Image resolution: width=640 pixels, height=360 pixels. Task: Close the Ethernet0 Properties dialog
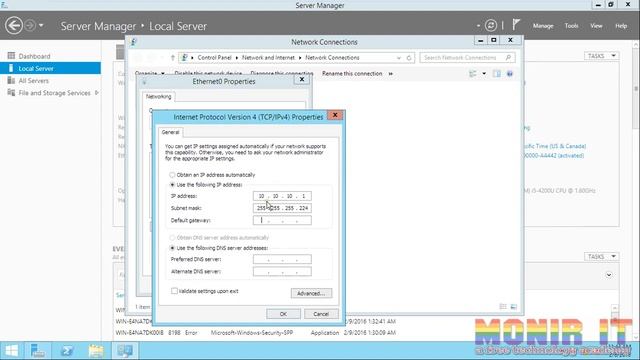[x=302, y=79]
